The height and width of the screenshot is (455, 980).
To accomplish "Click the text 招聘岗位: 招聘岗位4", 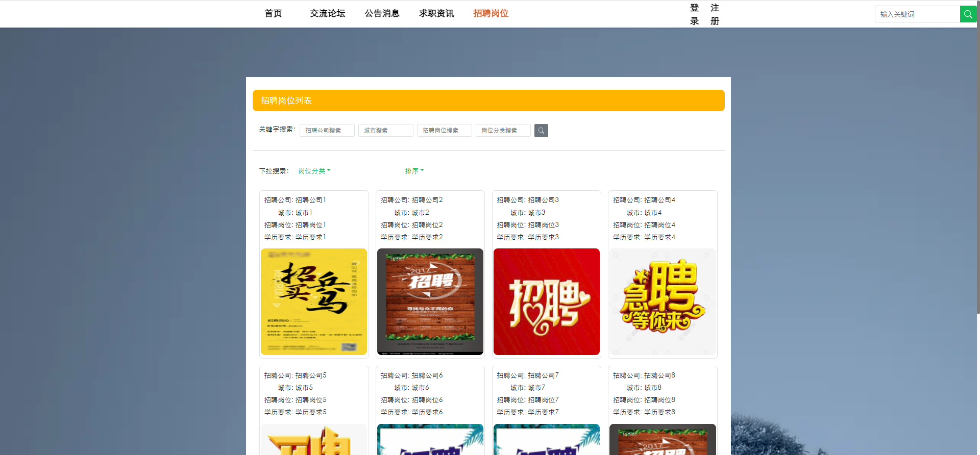I will tap(644, 225).
